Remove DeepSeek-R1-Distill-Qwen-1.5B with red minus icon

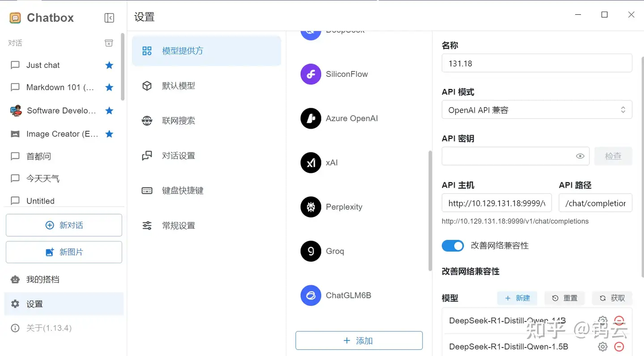coord(619,347)
